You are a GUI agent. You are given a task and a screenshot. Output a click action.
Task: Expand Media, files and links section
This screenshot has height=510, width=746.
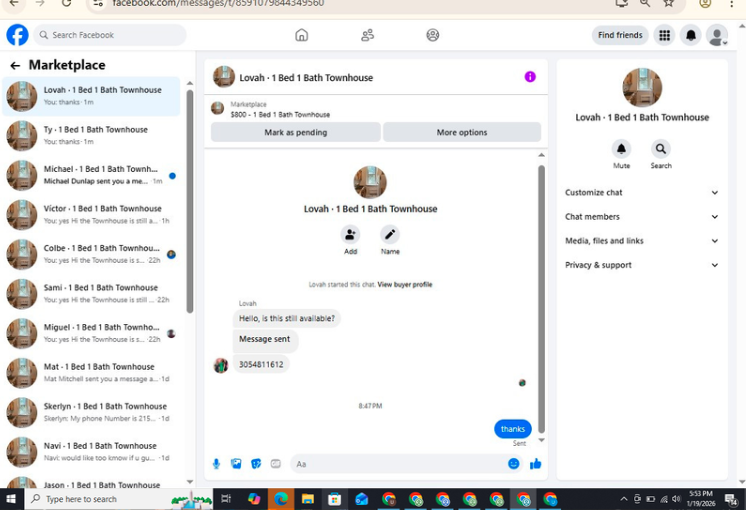641,241
